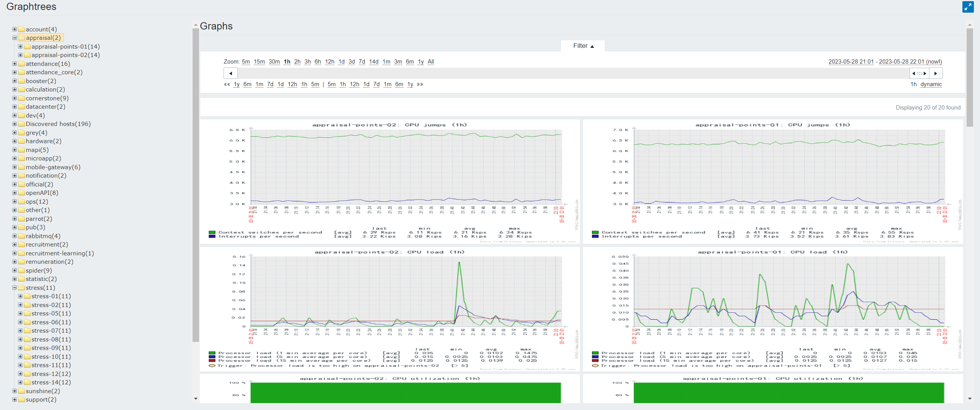Collapse the Filter tab
Screen dimensions: 980x410
583,46
